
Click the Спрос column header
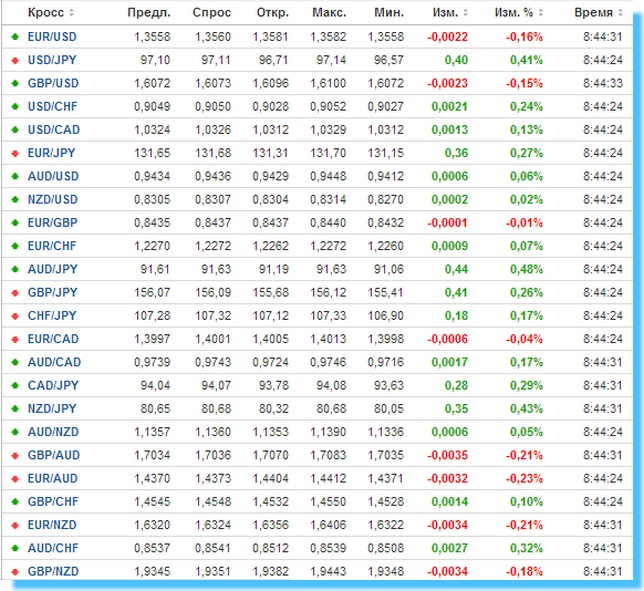coord(212,13)
